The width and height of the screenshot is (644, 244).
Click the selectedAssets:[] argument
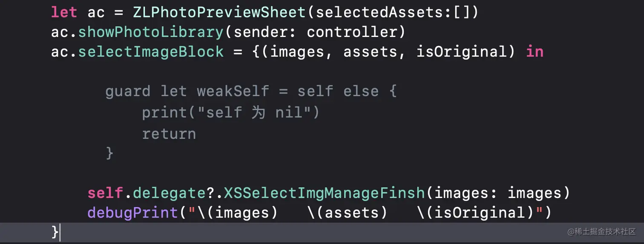[392, 12]
